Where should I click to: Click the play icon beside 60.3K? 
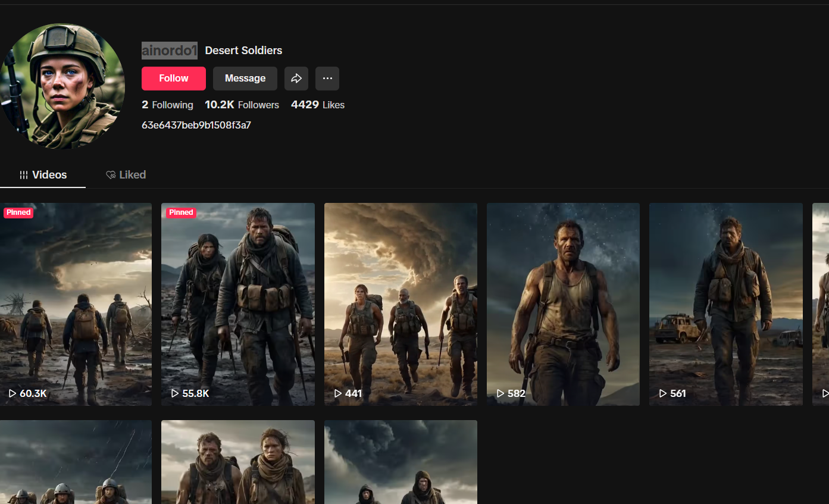12,393
